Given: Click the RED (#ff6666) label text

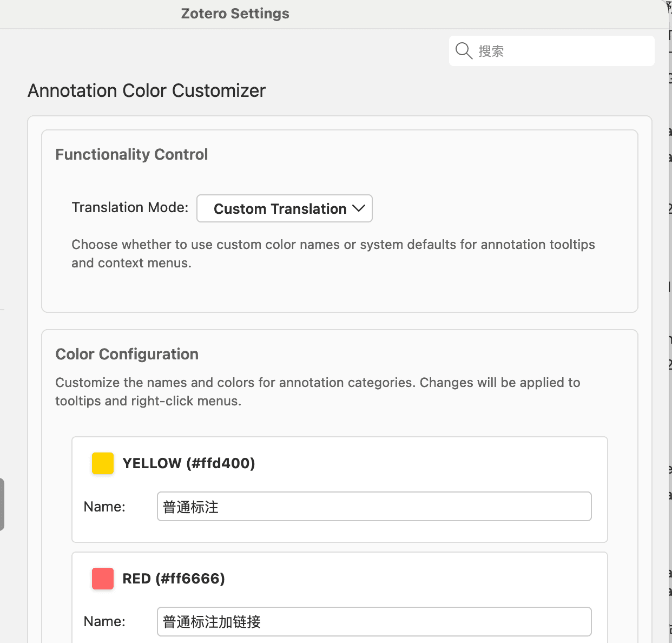Looking at the screenshot, I should [174, 579].
